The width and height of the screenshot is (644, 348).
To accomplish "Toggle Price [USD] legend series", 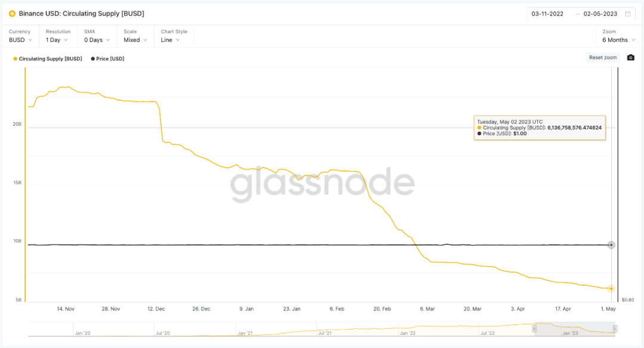I will point(107,58).
